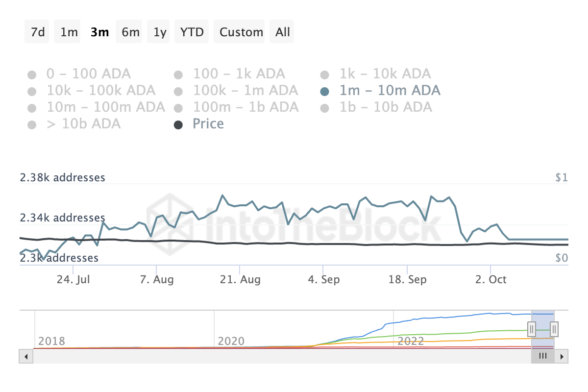Click the 10k – 100k ADA legend dot
This screenshot has height=392, width=588.
coord(32,90)
